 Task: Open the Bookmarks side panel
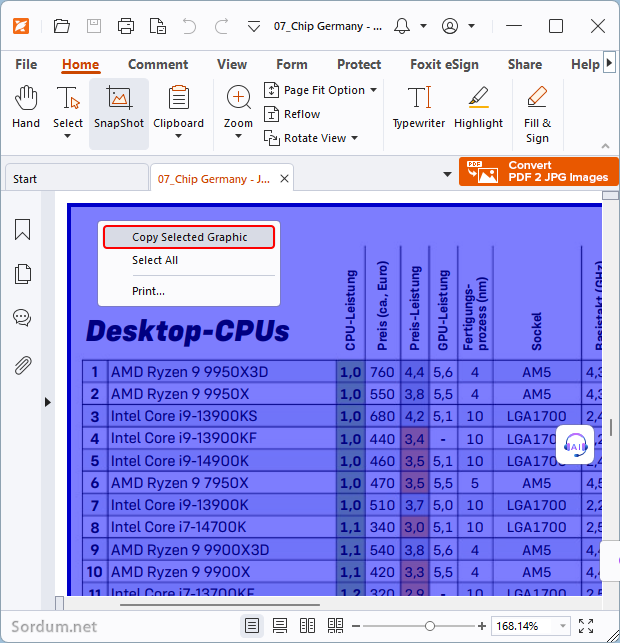22,230
